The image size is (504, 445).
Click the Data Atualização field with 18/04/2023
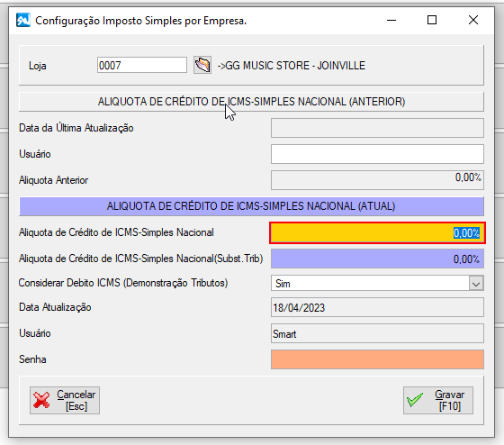(x=377, y=307)
